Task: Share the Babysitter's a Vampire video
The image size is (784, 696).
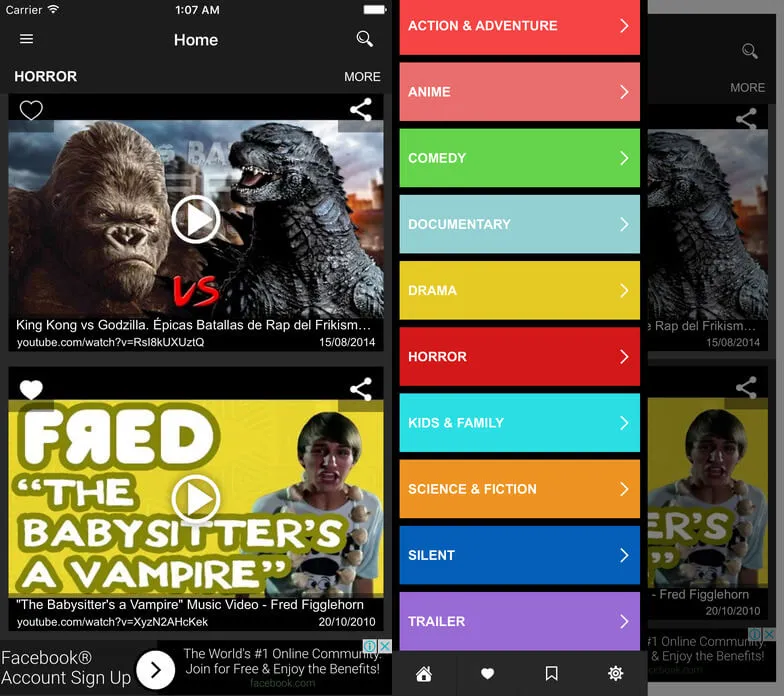Action: tap(360, 389)
